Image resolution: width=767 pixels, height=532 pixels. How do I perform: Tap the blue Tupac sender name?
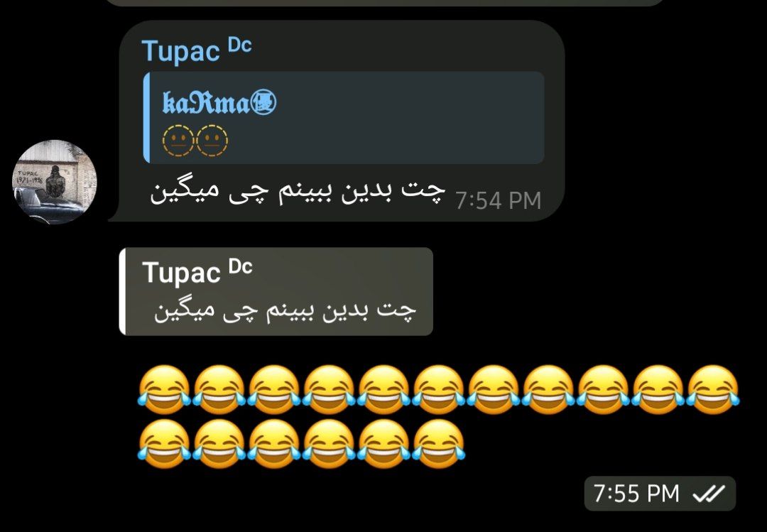pyautogui.click(x=181, y=52)
